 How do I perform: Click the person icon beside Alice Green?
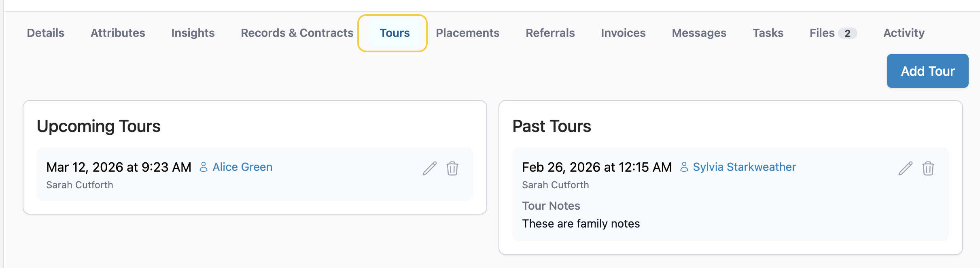coord(204,167)
